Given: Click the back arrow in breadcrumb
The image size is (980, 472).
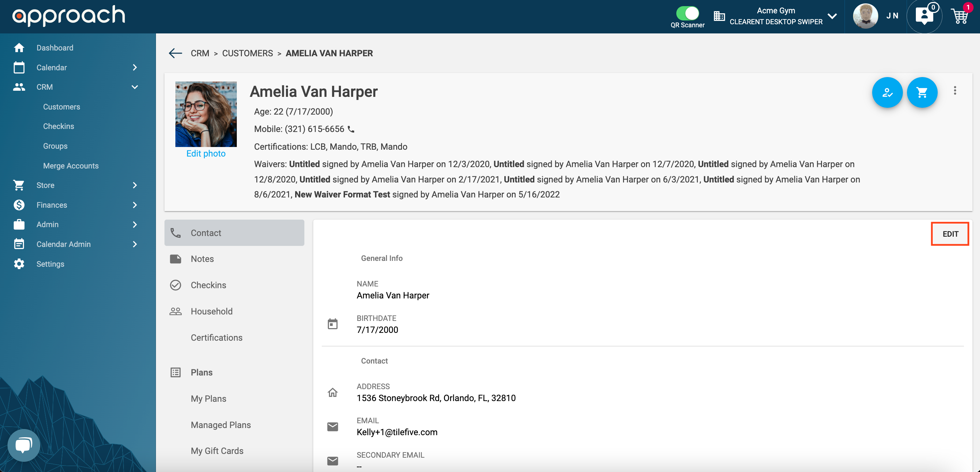Looking at the screenshot, I should pyautogui.click(x=175, y=53).
